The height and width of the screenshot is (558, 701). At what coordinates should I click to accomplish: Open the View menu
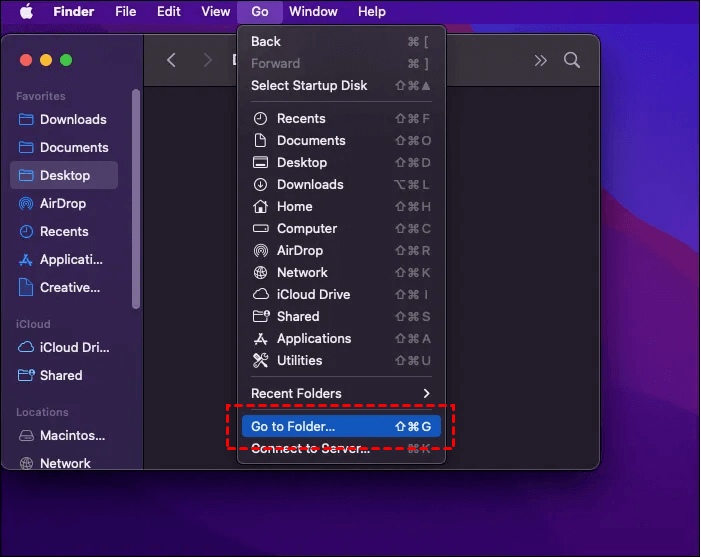click(x=215, y=12)
